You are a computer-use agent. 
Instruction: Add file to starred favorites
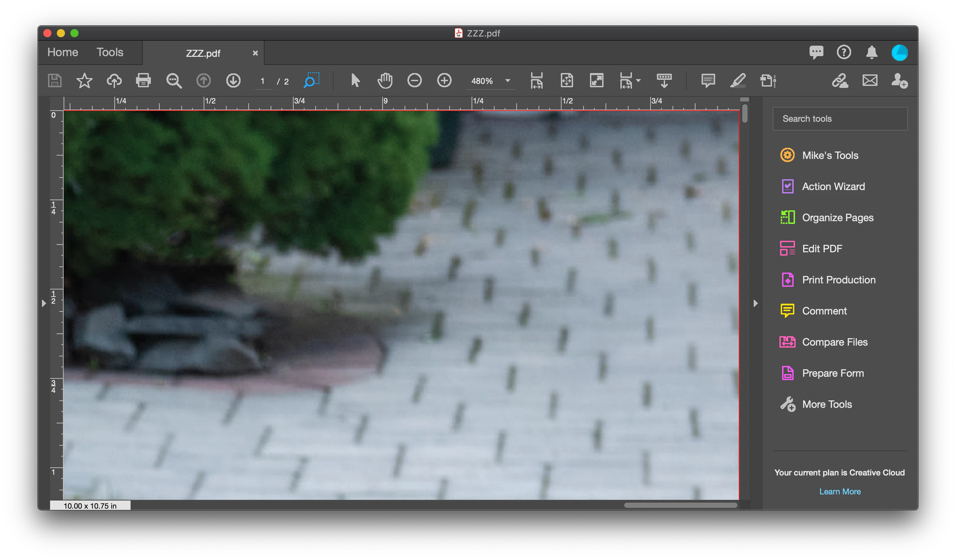tap(84, 81)
